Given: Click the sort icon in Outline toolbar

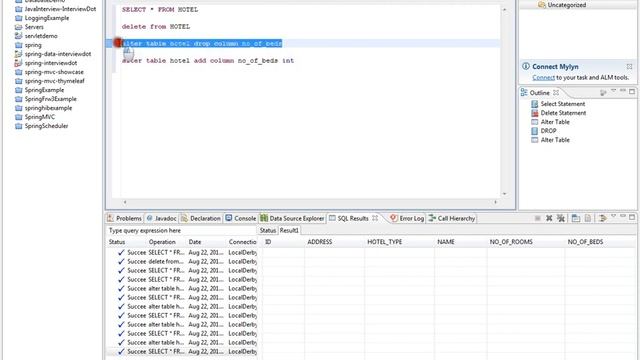Looking at the screenshot, I should pos(603,93).
